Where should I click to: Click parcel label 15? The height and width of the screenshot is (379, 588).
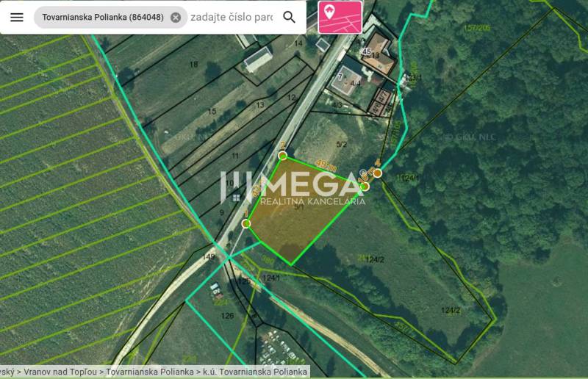coord(212,112)
